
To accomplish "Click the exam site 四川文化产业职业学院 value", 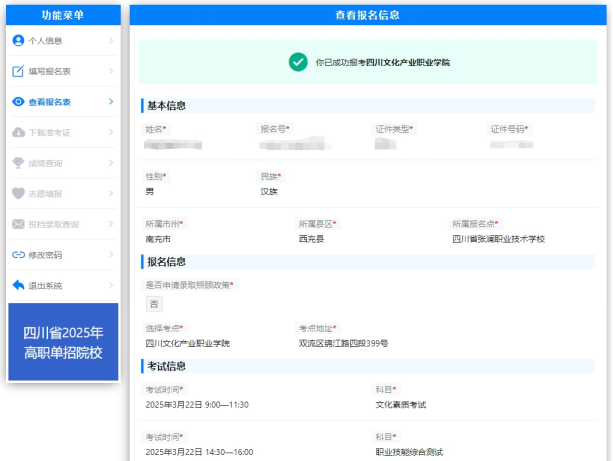I will [188, 343].
